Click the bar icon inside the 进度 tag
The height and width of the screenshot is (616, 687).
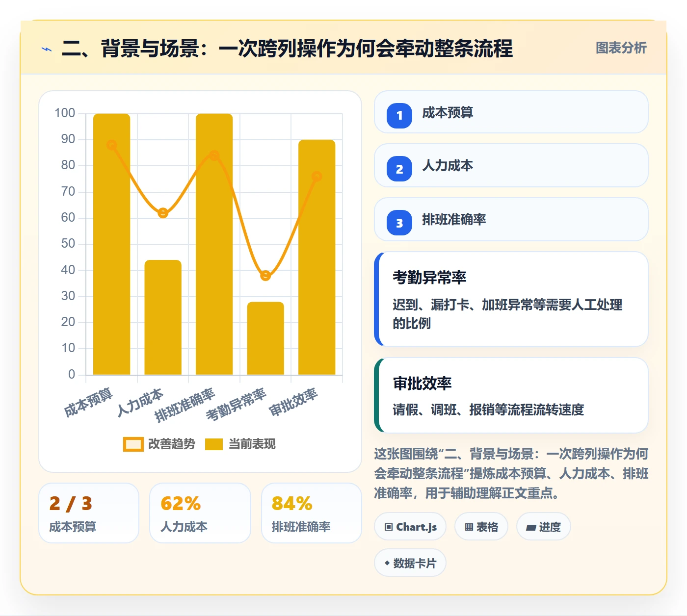pos(531,528)
